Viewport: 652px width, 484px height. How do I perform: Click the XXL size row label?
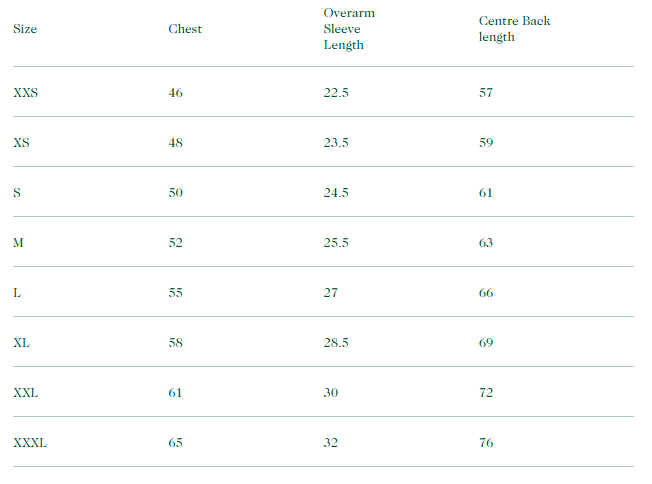pyautogui.click(x=26, y=393)
